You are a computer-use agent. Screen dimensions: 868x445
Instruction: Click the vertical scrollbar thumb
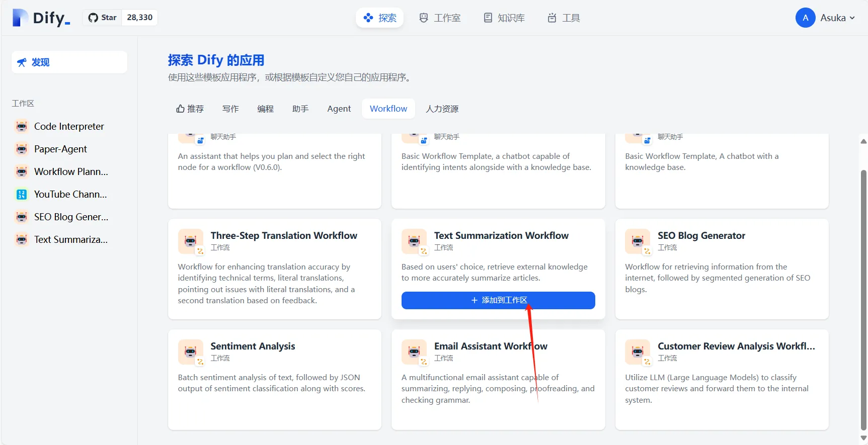tap(863, 300)
